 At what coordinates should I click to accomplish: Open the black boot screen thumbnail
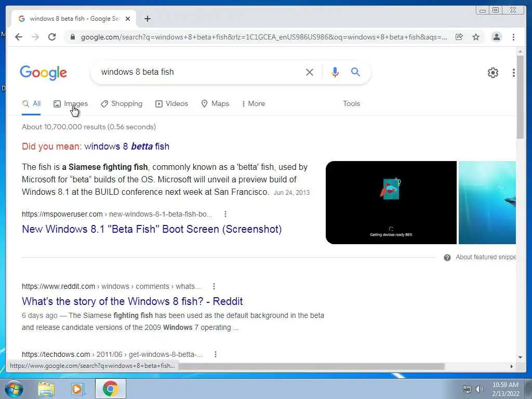coord(391,203)
